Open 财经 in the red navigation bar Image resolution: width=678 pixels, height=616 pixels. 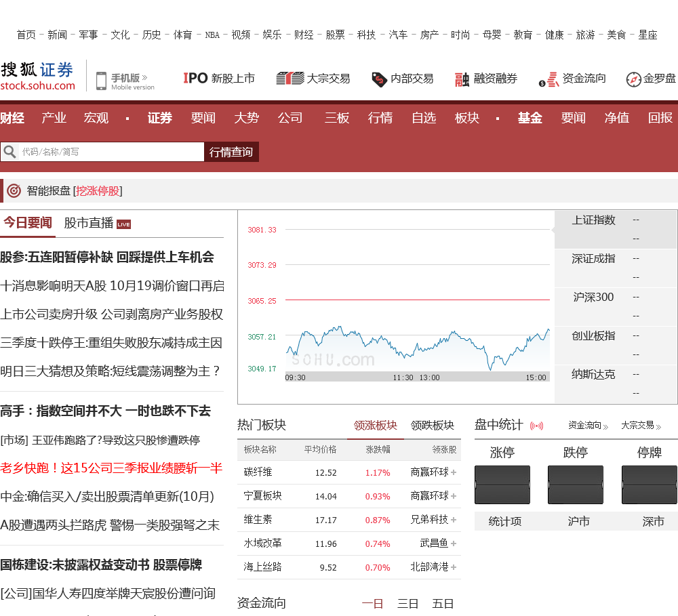point(12,118)
